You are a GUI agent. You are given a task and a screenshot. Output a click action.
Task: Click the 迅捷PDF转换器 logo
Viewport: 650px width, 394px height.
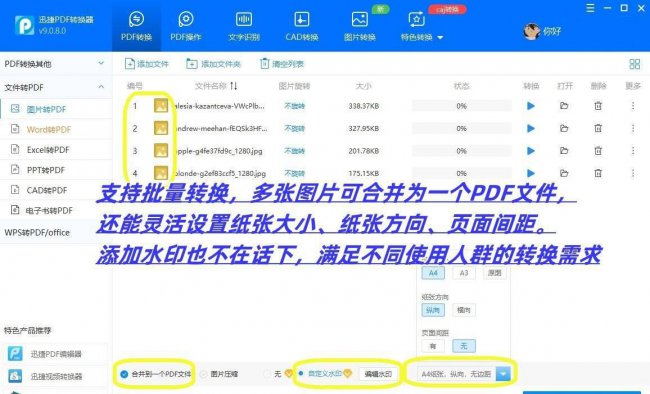tap(24, 25)
